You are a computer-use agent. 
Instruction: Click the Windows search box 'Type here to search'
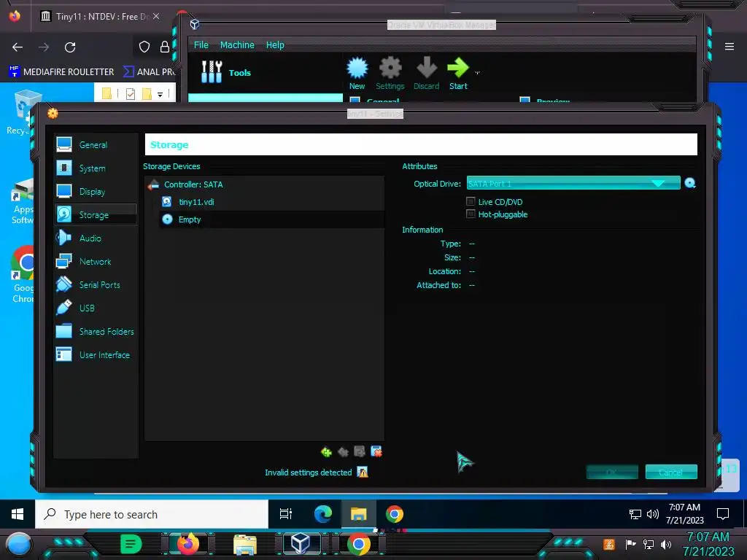152,514
